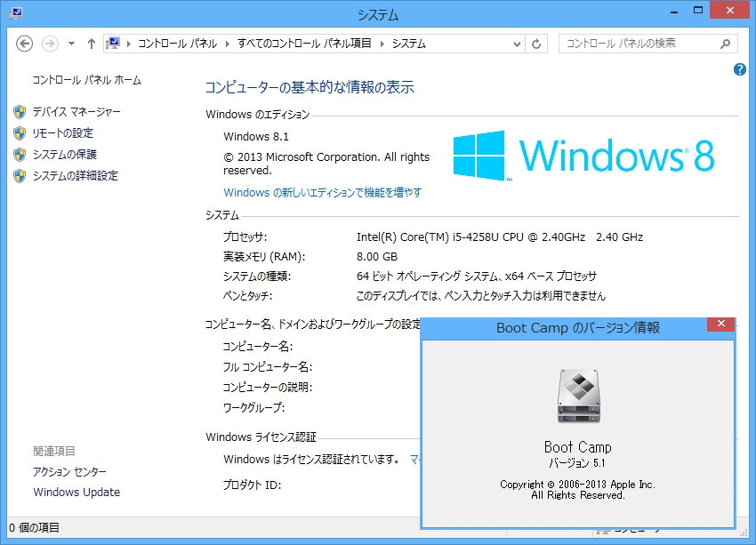Open the recent locations dropdown arrow
756x545 pixels.
[71, 44]
